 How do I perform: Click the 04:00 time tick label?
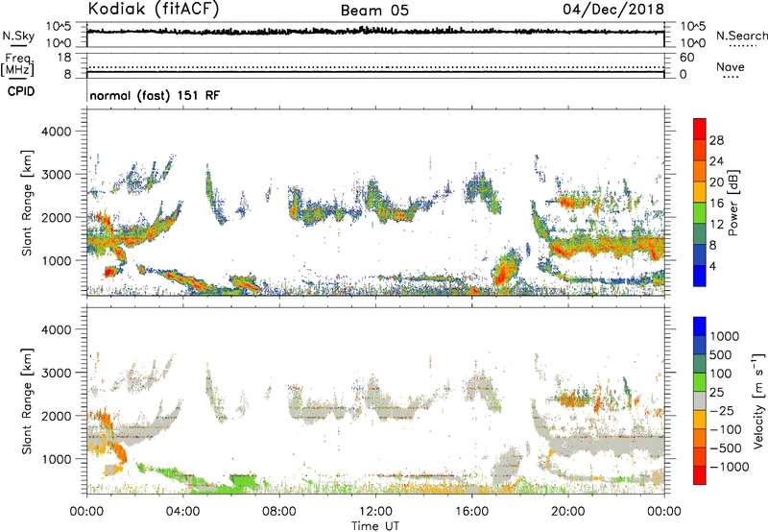click(182, 512)
